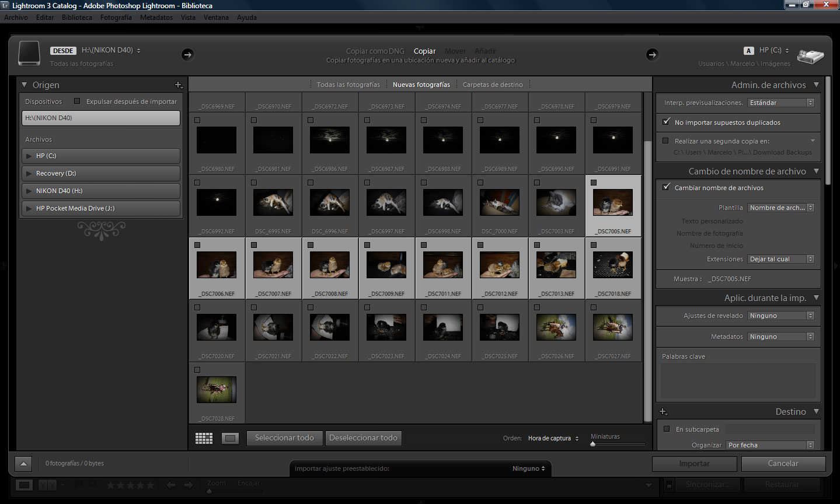
Task: Open the Biblioteca menu
Action: tap(76, 17)
